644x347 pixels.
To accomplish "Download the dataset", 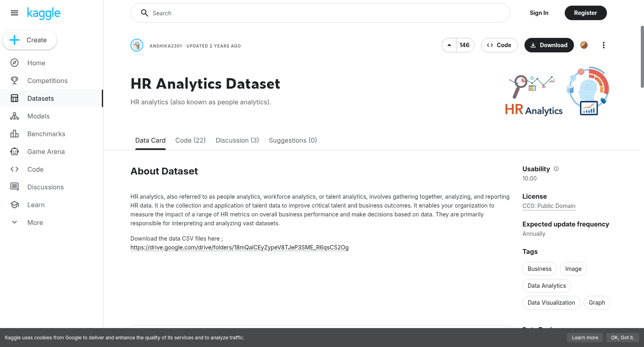I will [x=549, y=45].
